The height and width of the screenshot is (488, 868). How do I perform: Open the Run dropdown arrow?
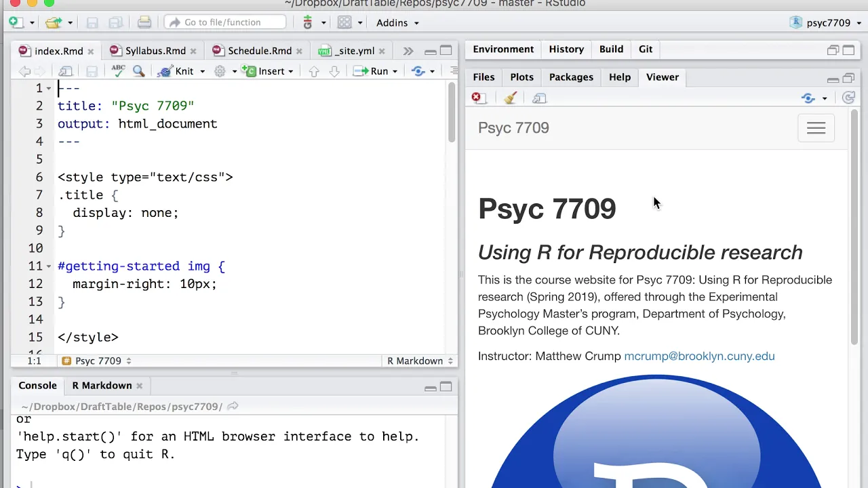[394, 72]
